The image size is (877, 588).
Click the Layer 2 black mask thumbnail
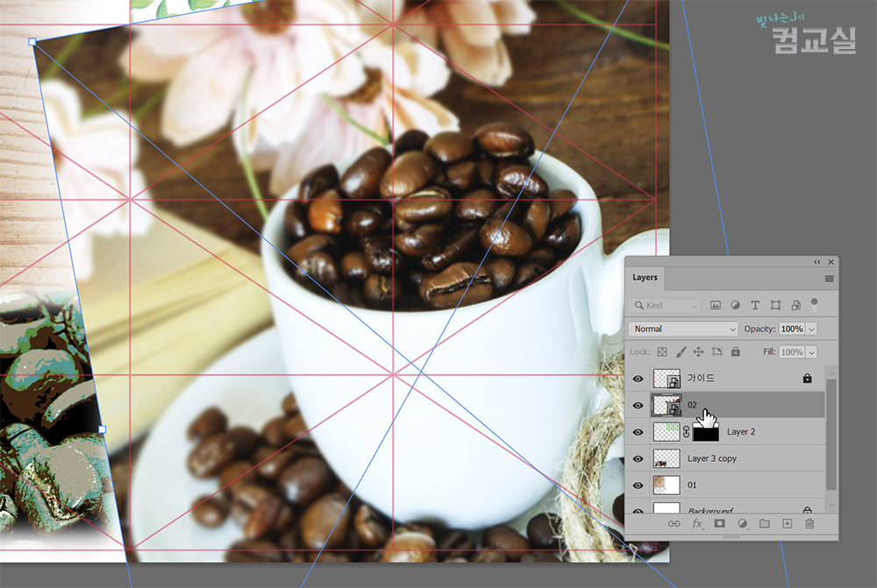[706, 432]
